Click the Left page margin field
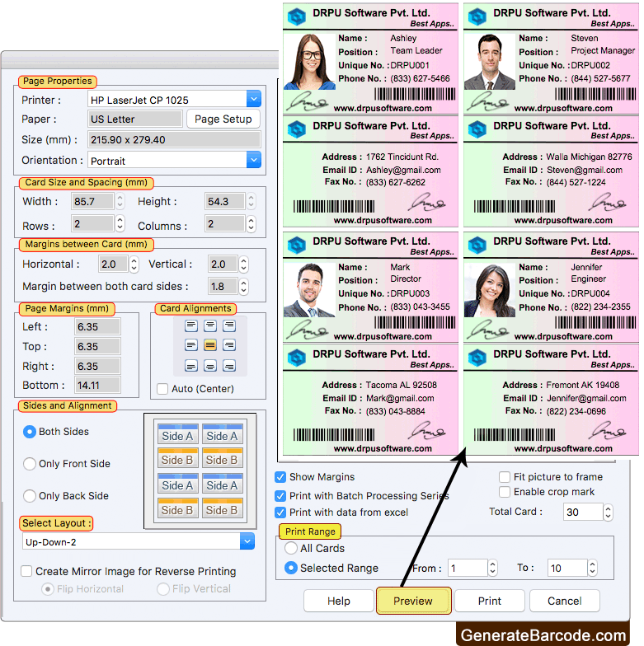644x646 pixels. click(x=97, y=326)
